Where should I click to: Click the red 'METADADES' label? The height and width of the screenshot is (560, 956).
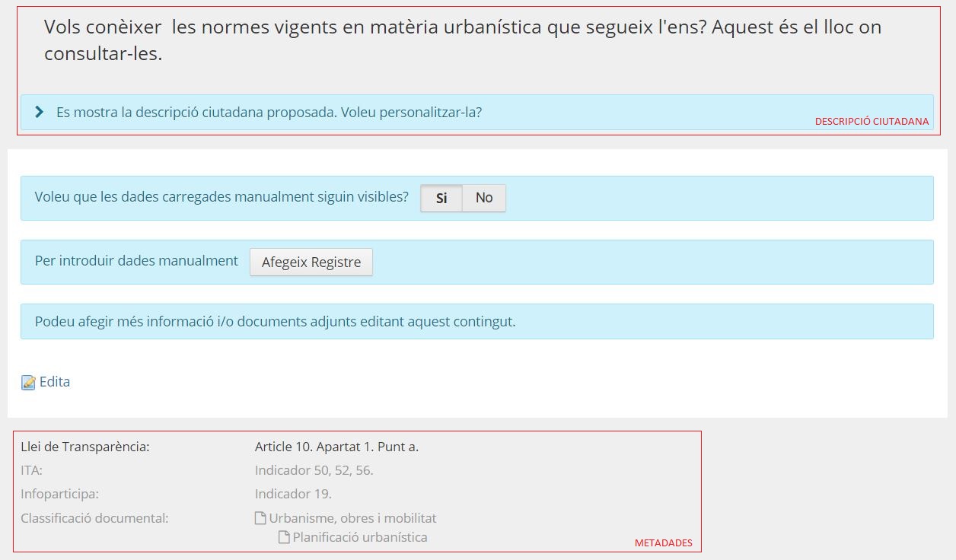(x=664, y=543)
